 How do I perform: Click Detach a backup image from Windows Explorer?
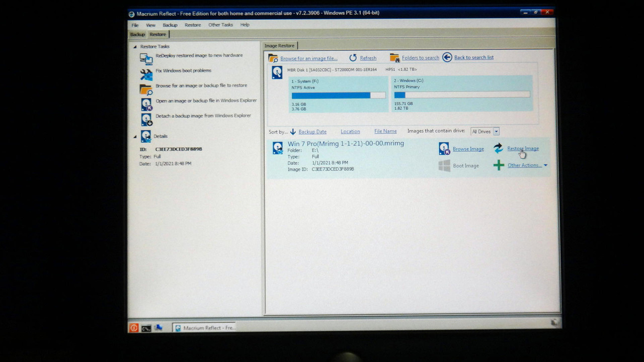(x=203, y=116)
